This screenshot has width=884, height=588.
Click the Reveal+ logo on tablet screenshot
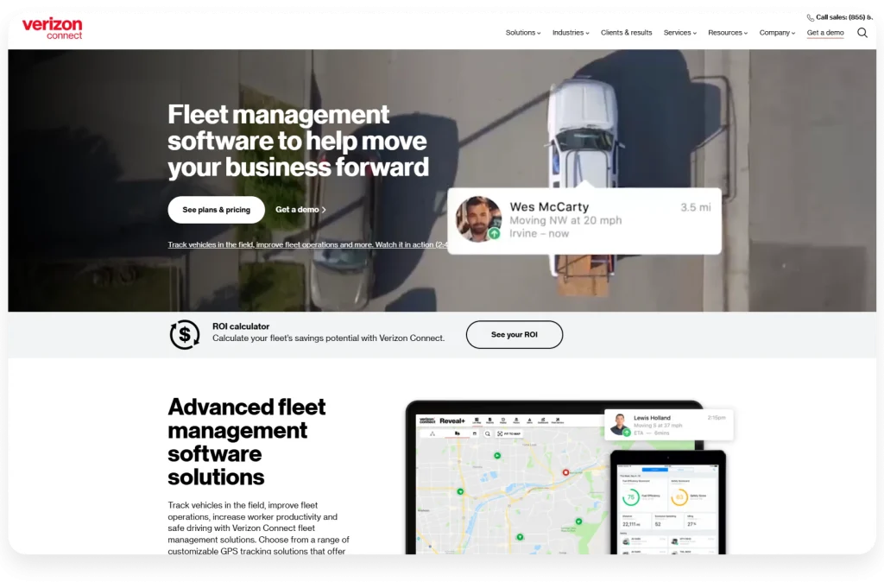point(452,420)
